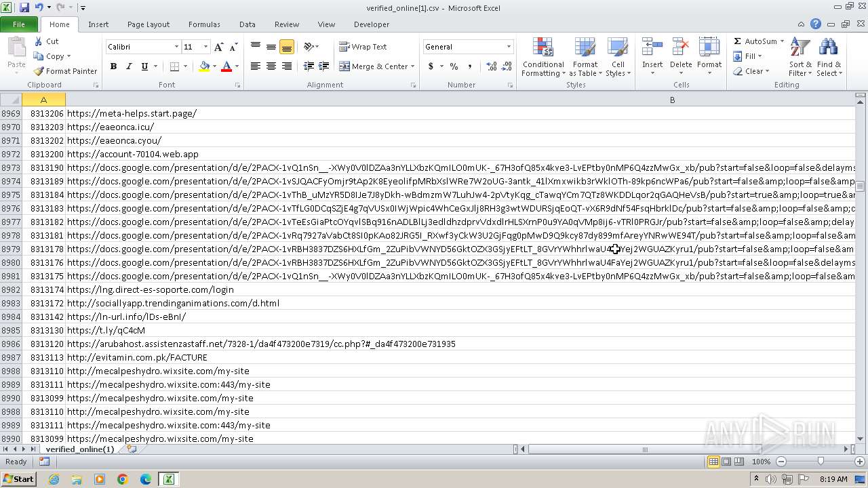Viewport: 868px width, 488px height.
Task: Decrease indent in Alignment group
Action: (309, 66)
